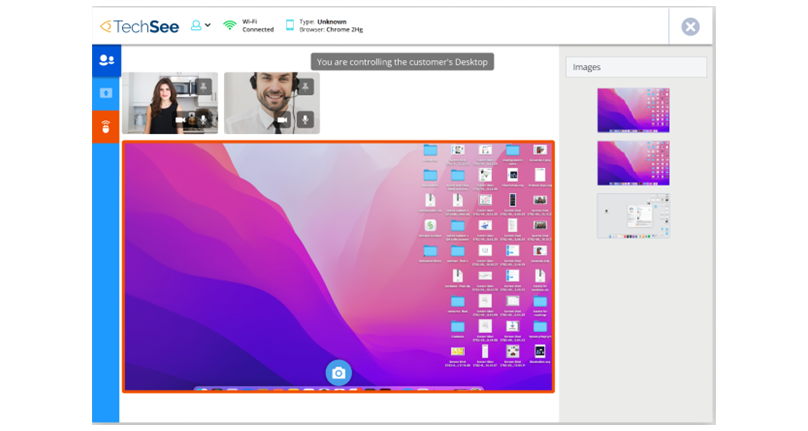Toggle camera on the woman's video
Screen dimensions: 808x431
[180, 120]
